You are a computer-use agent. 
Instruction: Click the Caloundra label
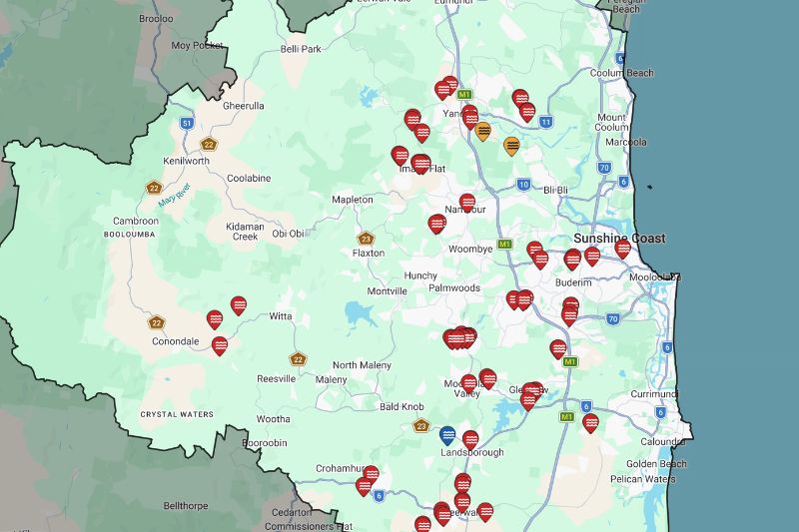coord(662,442)
